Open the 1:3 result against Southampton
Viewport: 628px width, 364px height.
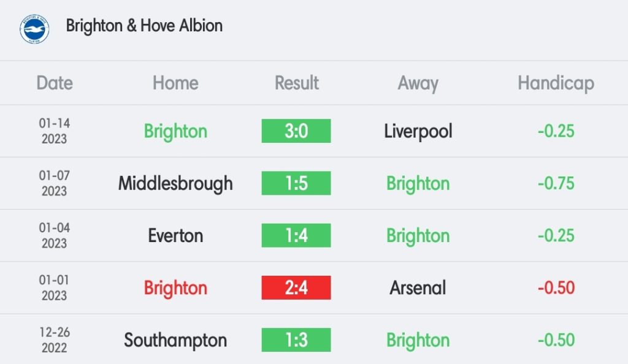point(296,340)
